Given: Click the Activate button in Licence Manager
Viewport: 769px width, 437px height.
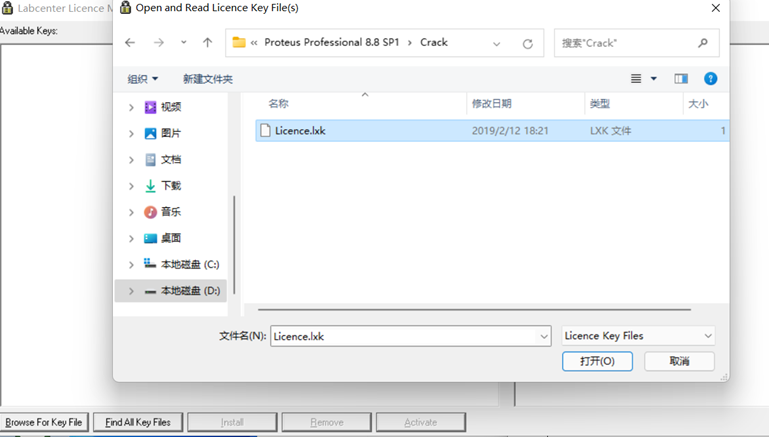Looking at the screenshot, I should click(420, 422).
